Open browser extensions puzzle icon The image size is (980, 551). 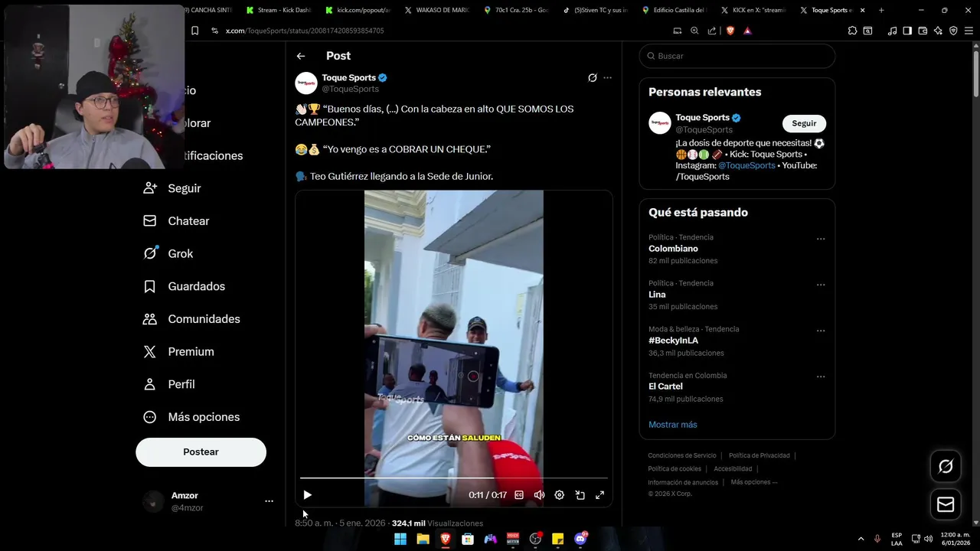click(852, 31)
